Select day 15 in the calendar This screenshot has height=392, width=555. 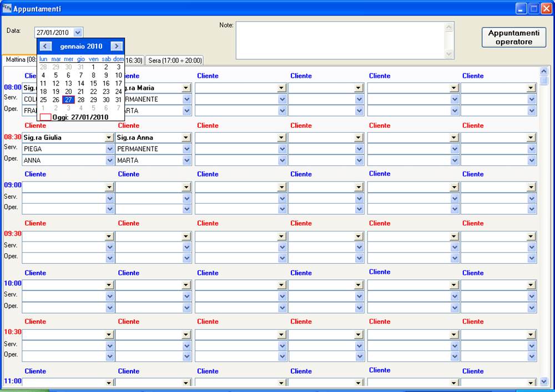click(93, 84)
